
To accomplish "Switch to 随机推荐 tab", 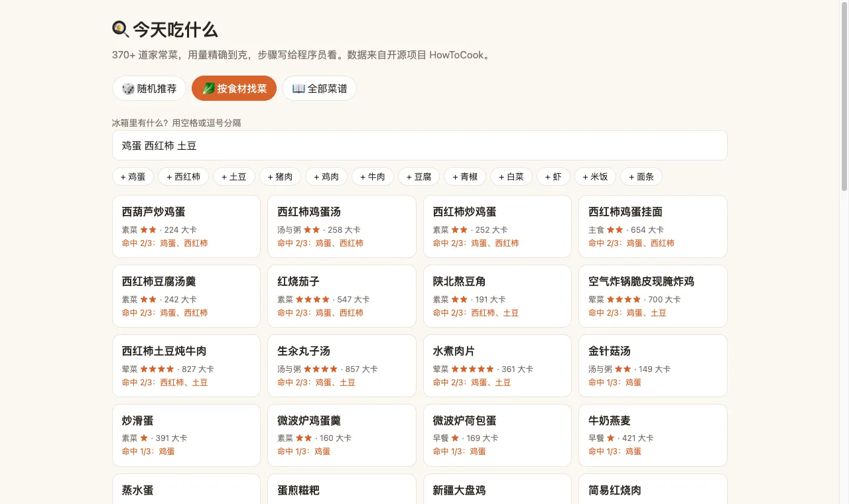I will (149, 88).
